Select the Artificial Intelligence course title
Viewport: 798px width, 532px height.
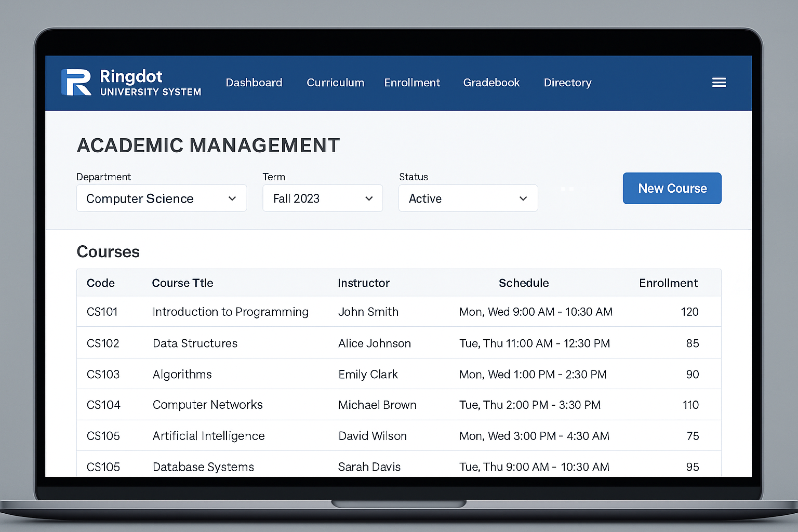[208, 436]
